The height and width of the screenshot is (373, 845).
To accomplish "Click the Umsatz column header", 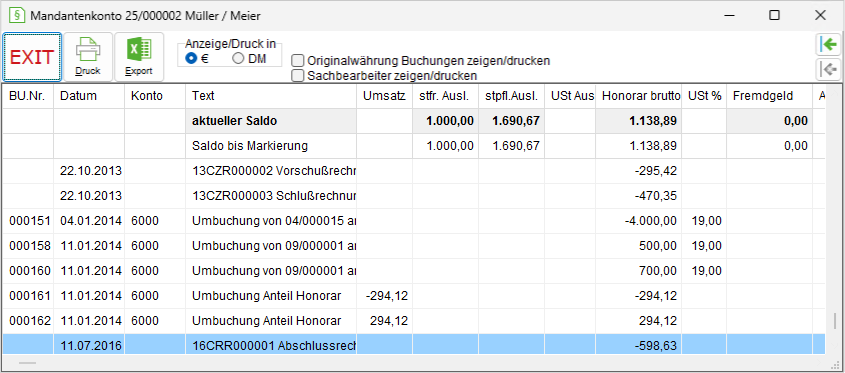I will (x=384, y=96).
